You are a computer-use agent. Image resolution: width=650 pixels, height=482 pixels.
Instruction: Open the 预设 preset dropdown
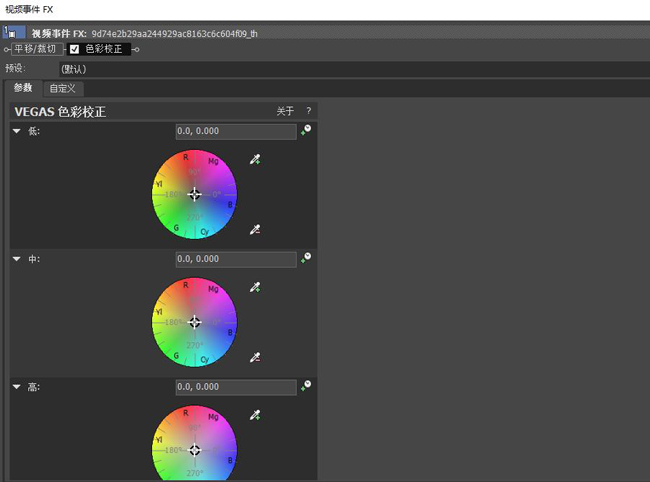tap(354, 69)
